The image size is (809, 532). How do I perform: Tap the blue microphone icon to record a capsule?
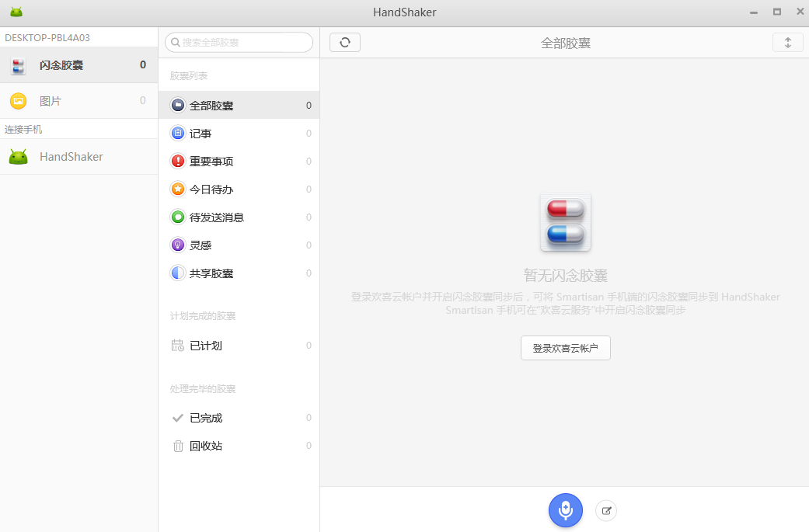(x=565, y=510)
